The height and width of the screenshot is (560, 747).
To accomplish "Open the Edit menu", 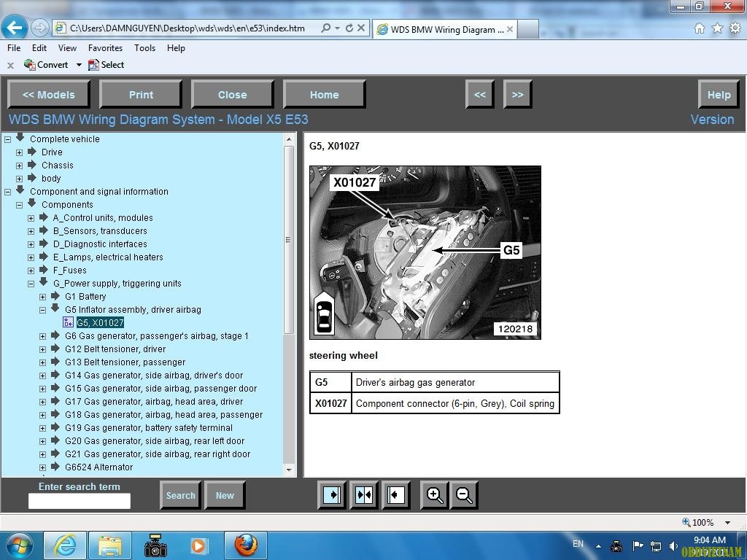I will pyautogui.click(x=39, y=48).
